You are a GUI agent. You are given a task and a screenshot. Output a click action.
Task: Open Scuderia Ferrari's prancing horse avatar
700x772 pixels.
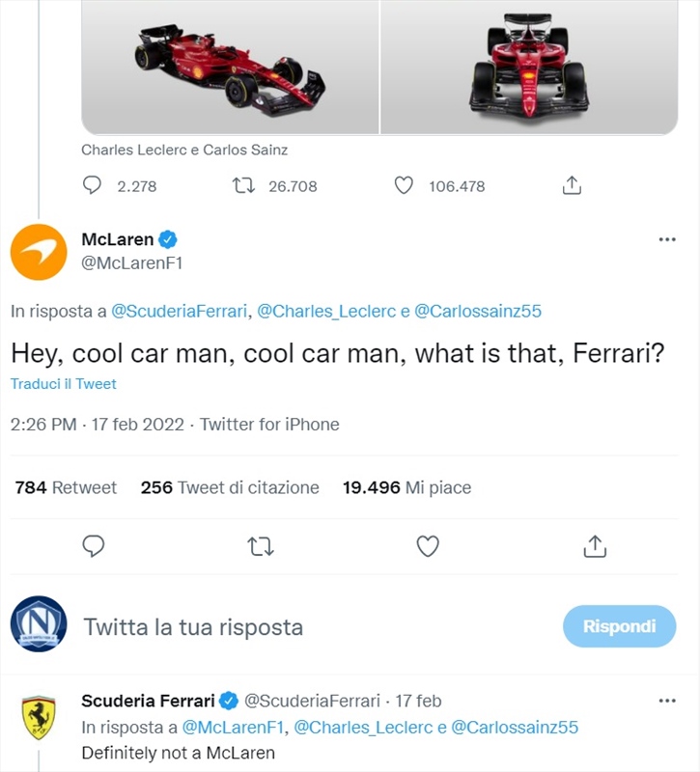point(39,717)
